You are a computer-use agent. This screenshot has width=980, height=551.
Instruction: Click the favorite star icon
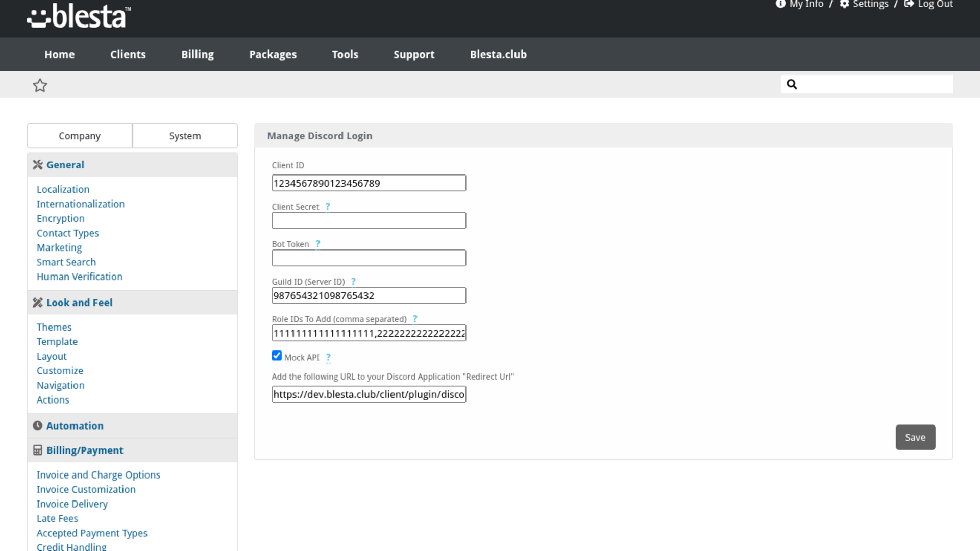click(40, 85)
